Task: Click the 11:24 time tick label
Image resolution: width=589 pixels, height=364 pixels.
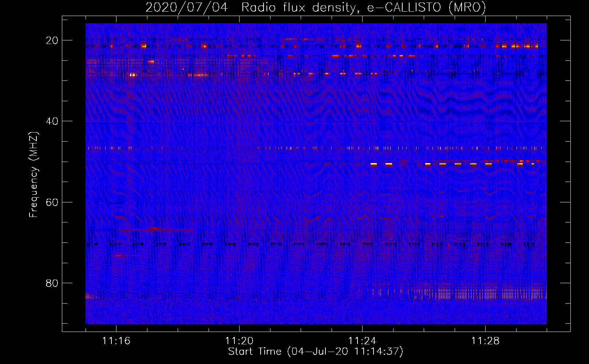Action: (x=362, y=341)
